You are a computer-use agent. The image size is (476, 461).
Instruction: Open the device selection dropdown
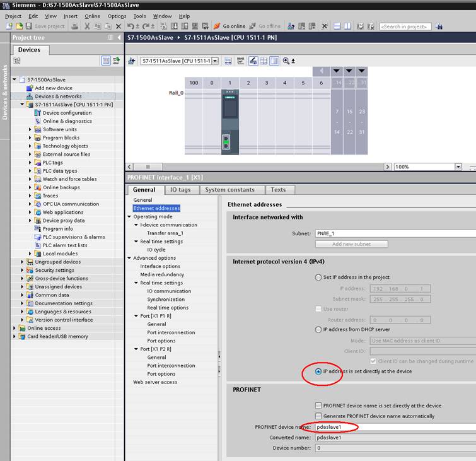215,61
